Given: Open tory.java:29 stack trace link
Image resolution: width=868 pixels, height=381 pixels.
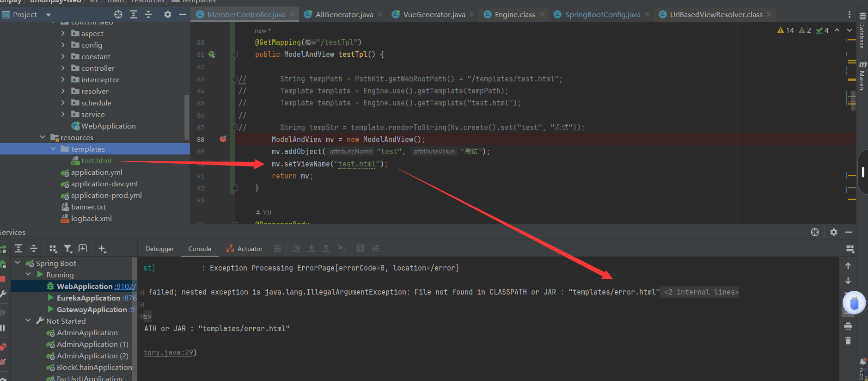Looking at the screenshot, I should 169,352.
